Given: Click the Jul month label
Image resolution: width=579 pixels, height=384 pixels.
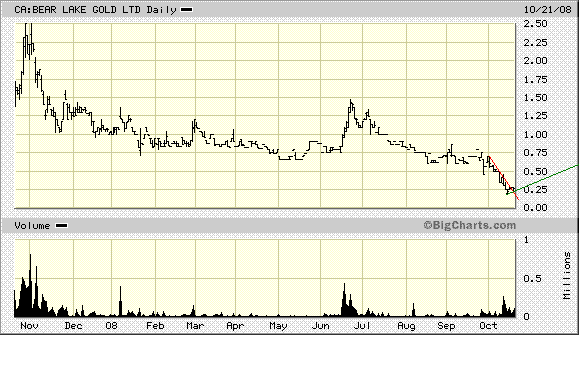Looking at the screenshot, I should coord(362,326).
